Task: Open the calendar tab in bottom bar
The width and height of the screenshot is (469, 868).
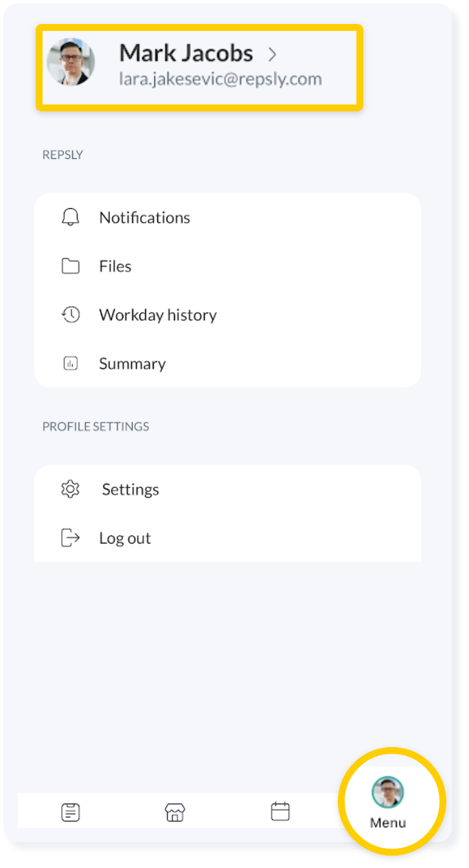Action: [280, 812]
